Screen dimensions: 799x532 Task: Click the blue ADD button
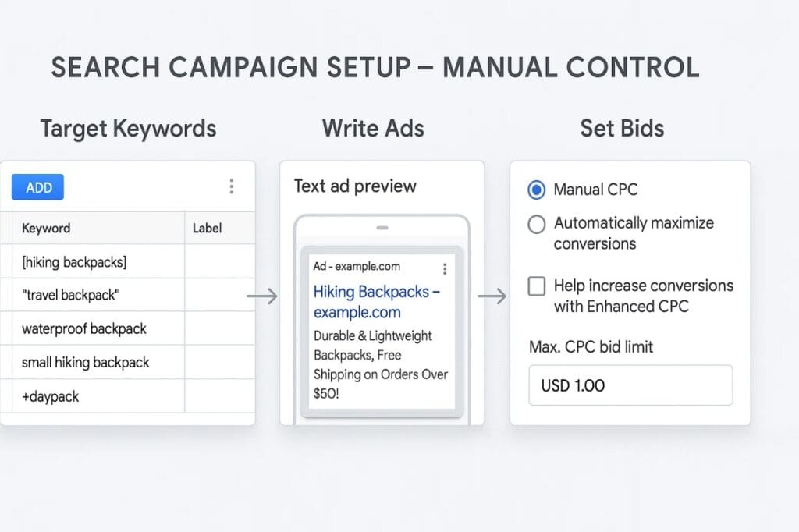(x=37, y=187)
